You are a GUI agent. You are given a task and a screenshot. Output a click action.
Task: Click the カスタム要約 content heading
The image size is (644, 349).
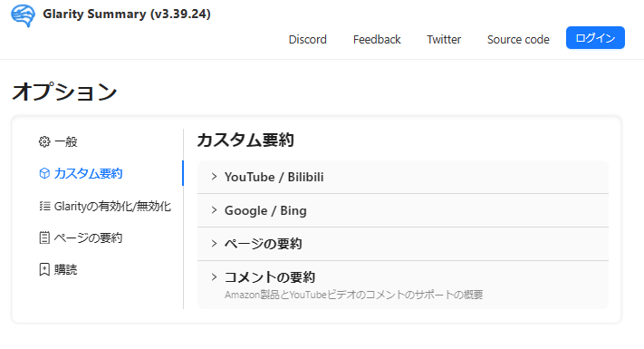pos(245,140)
